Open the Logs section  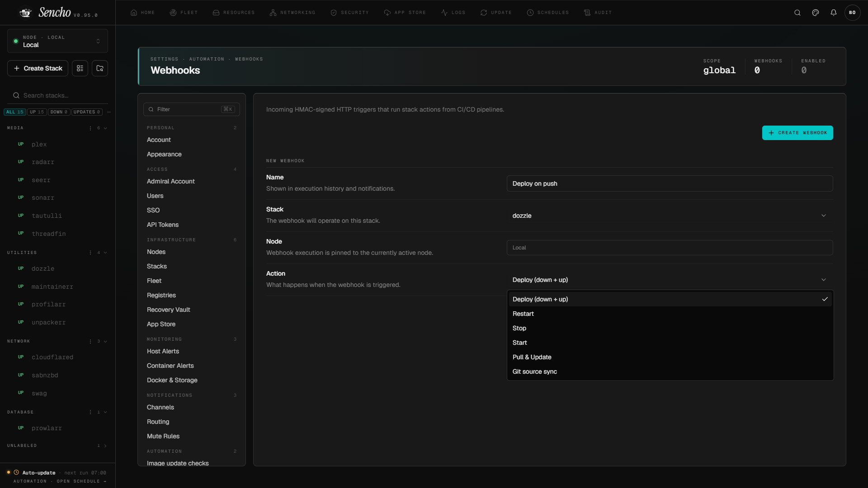453,13
